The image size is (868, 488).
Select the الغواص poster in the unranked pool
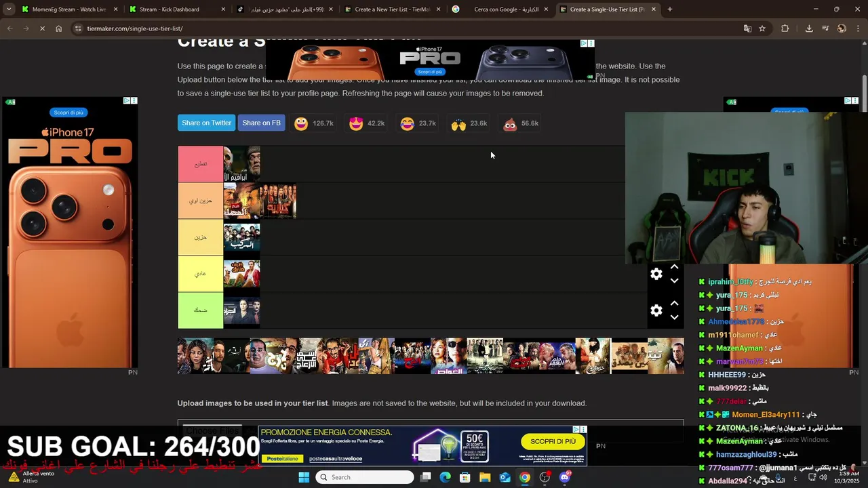(449, 356)
